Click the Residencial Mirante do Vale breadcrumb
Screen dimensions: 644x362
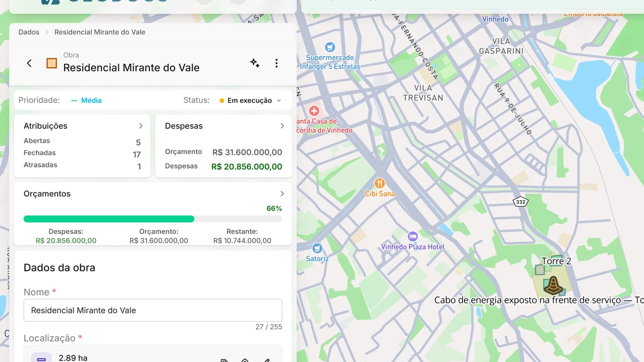coord(100,32)
